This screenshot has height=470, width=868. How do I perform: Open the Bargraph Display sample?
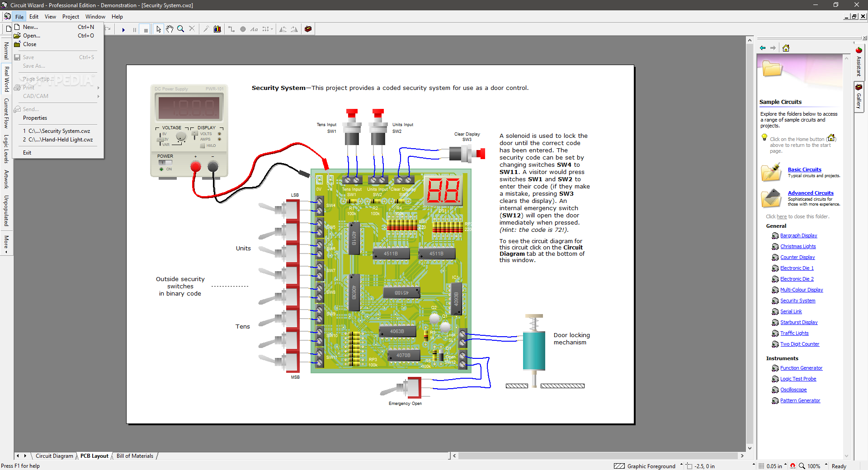pyautogui.click(x=798, y=236)
